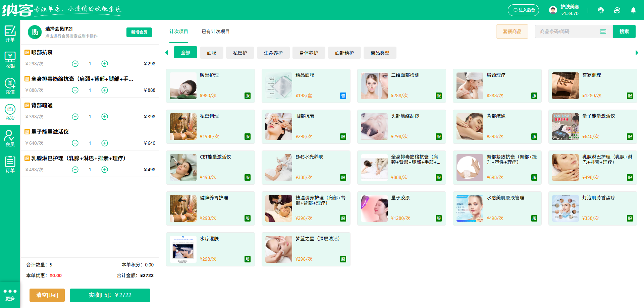Screen dimensions: 644x308
Task: Decrease quantity of 全身排毒筋络抗衰 cart item
Action: point(75,90)
